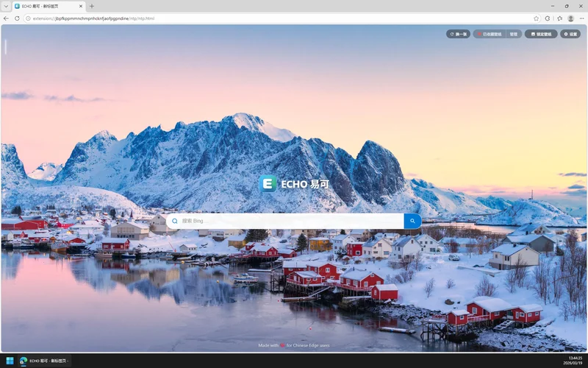588x368 pixels.
Task: Click the page reload button
Action: (x=17, y=18)
